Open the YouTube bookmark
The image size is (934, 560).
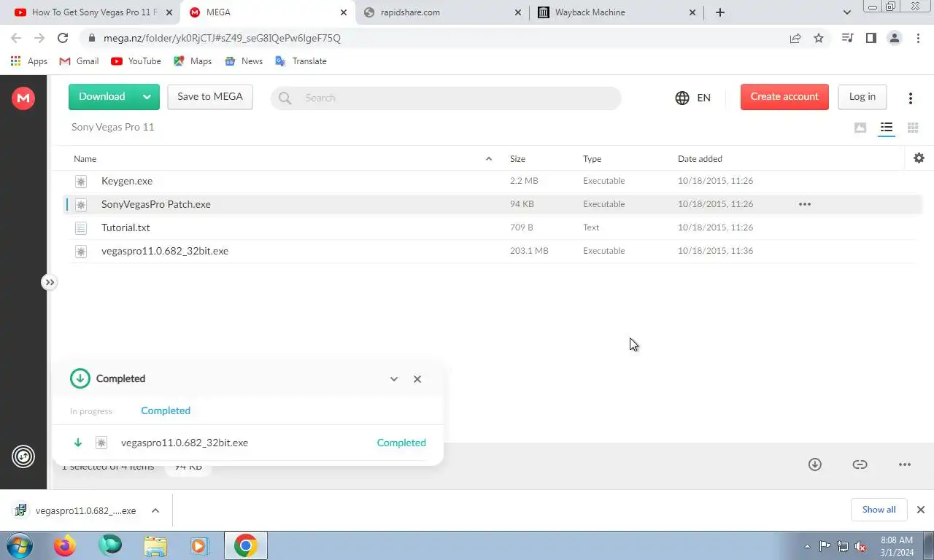tap(136, 61)
